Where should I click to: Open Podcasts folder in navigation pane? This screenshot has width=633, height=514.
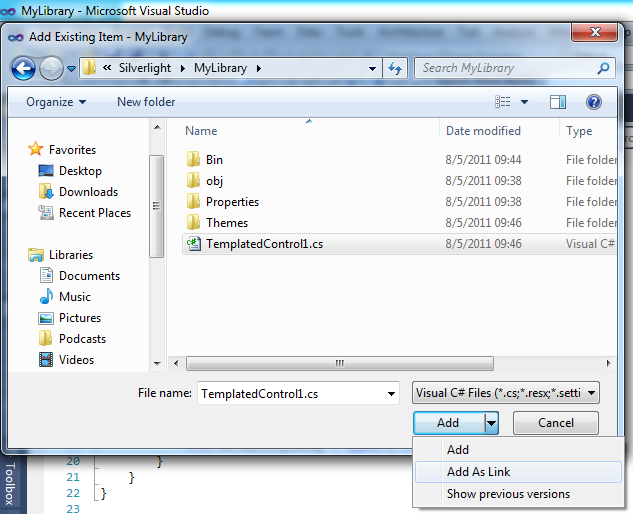82,339
